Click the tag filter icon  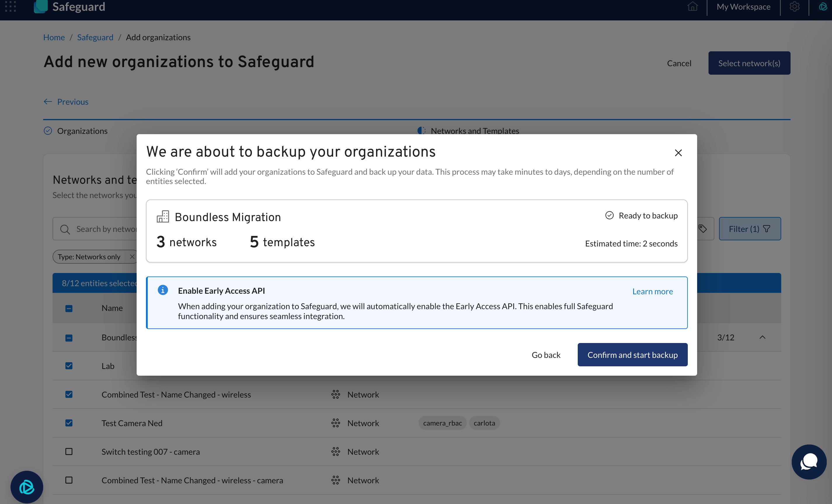[x=703, y=229]
